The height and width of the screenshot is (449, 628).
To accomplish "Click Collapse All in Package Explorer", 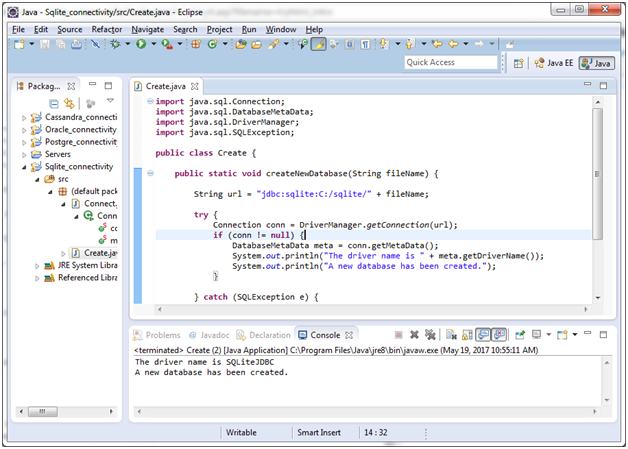I will (x=54, y=104).
